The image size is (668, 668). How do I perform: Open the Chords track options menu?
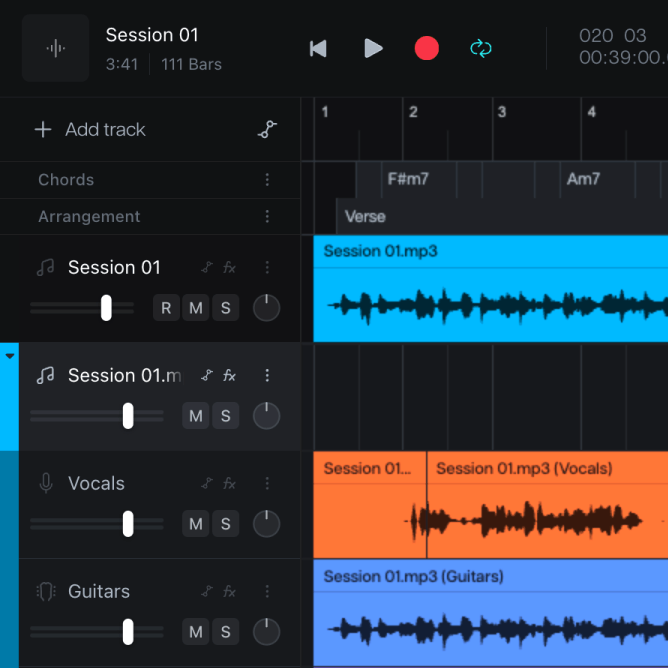[x=267, y=180]
